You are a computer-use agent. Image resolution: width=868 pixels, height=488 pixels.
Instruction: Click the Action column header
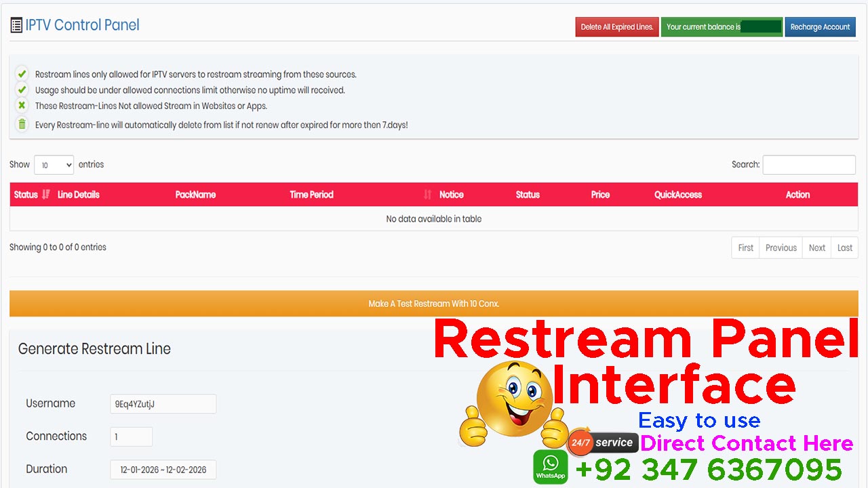[797, 195]
